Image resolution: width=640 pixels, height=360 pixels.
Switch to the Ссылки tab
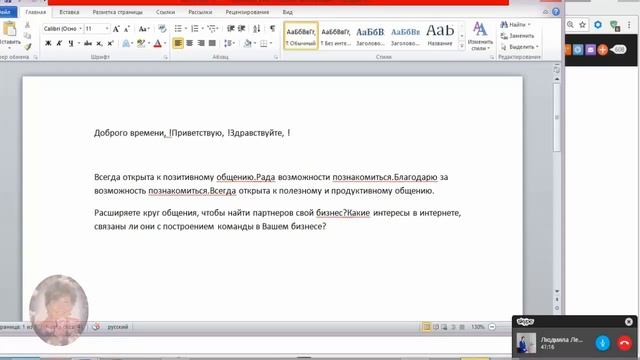[165, 12]
